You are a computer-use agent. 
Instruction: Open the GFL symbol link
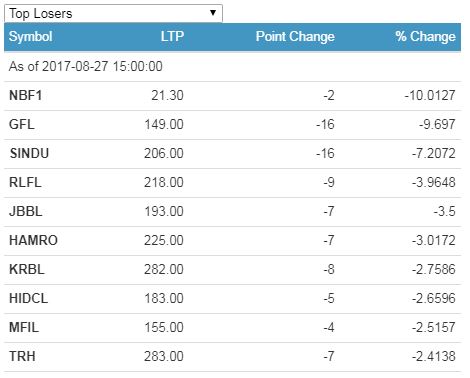click(22, 125)
